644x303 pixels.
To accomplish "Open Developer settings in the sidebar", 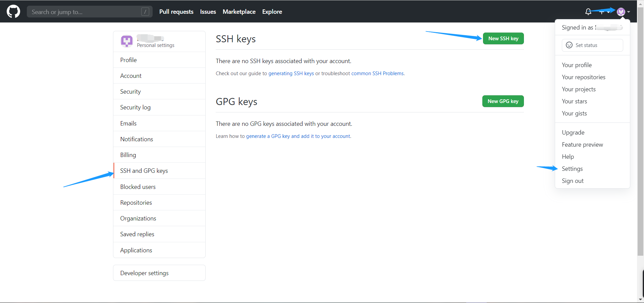I will 144,273.
